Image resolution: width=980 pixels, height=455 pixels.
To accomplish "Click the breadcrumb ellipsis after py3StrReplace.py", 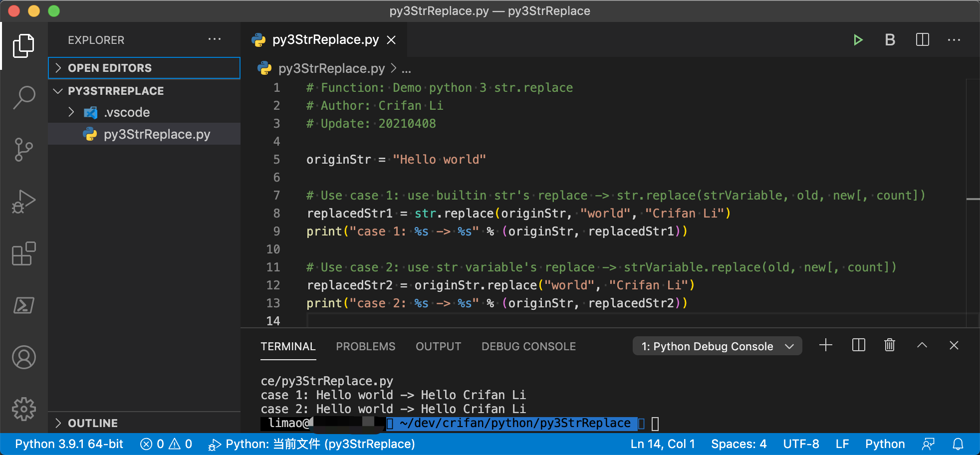I will 407,69.
